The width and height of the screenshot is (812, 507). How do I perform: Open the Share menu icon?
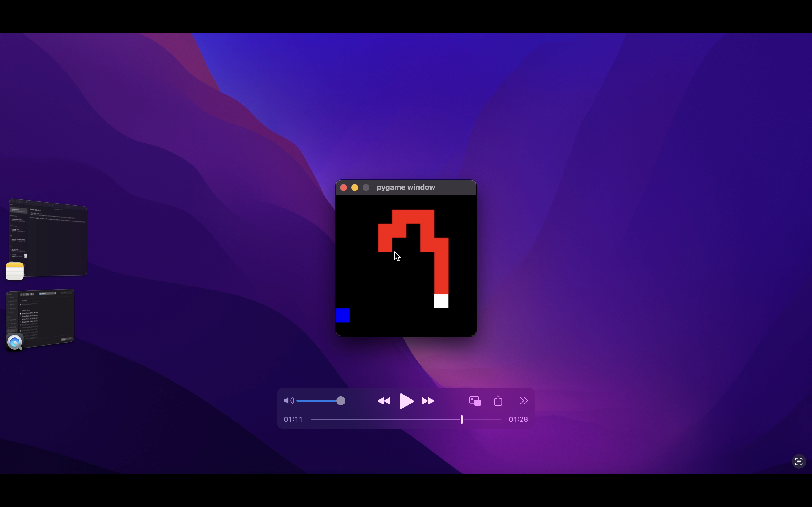point(498,400)
